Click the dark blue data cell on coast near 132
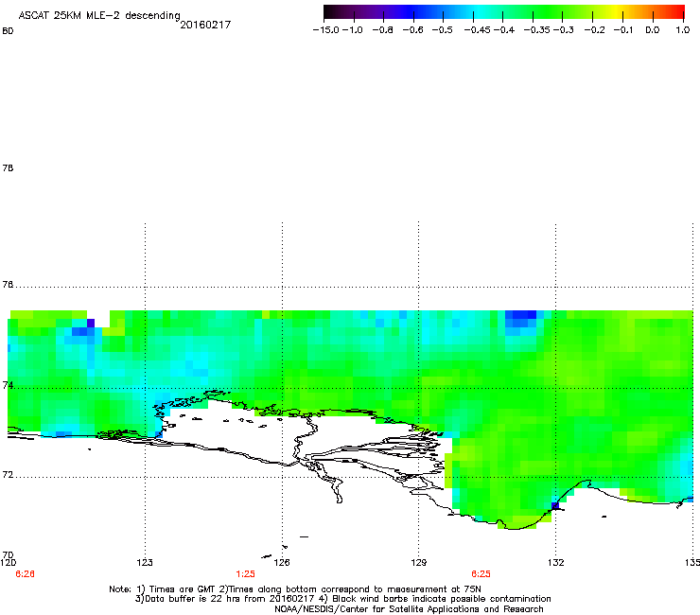 (x=555, y=505)
